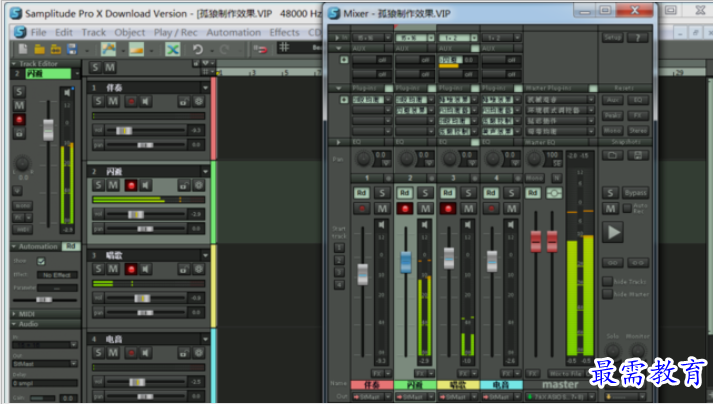Click the Play button in the Mixer
Image resolution: width=713 pixels, height=404 pixels.
[x=614, y=232]
